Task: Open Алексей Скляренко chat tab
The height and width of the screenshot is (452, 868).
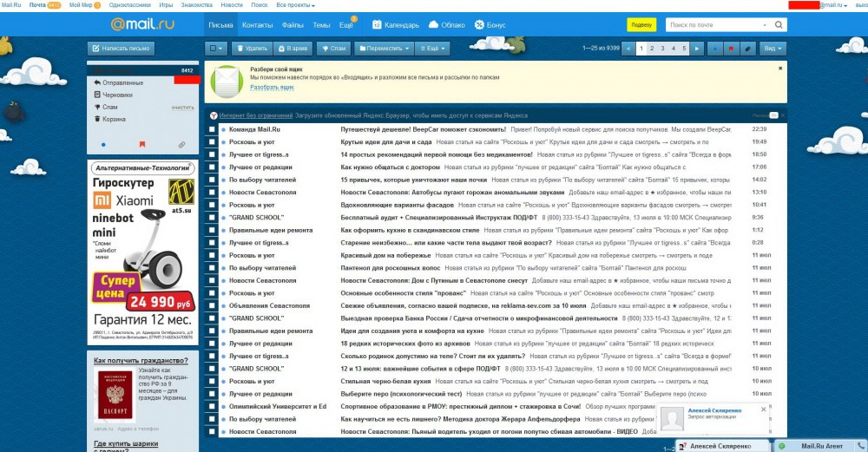Action: (x=721, y=446)
